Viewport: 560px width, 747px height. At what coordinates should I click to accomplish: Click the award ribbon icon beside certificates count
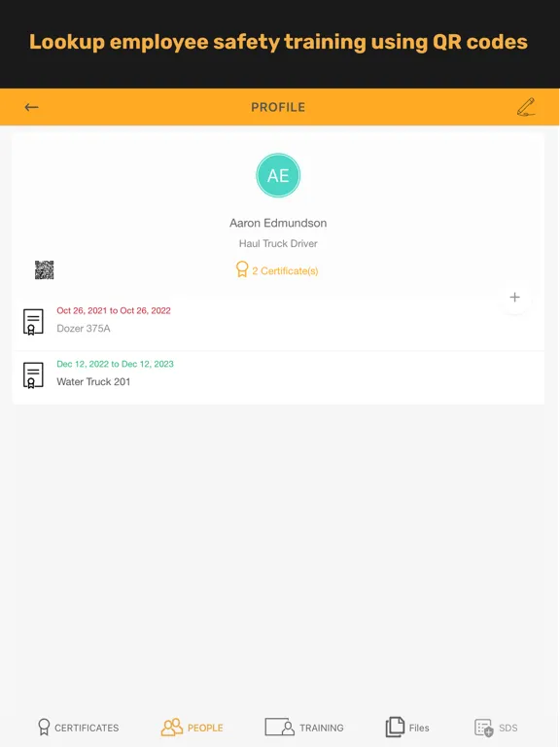point(242,269)
